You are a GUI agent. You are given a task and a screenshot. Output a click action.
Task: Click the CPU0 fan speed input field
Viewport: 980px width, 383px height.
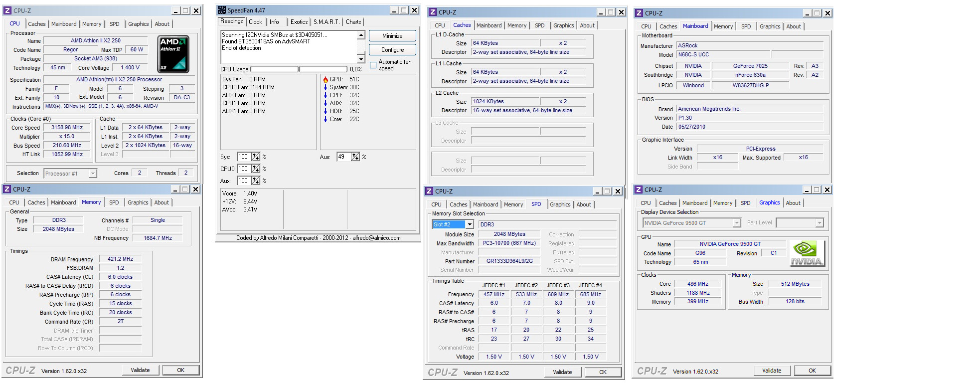tap(244, 169)
